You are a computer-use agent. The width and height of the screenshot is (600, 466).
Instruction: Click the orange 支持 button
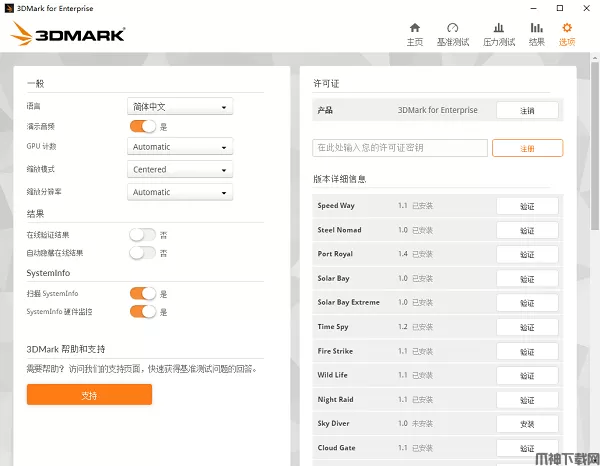89,395
